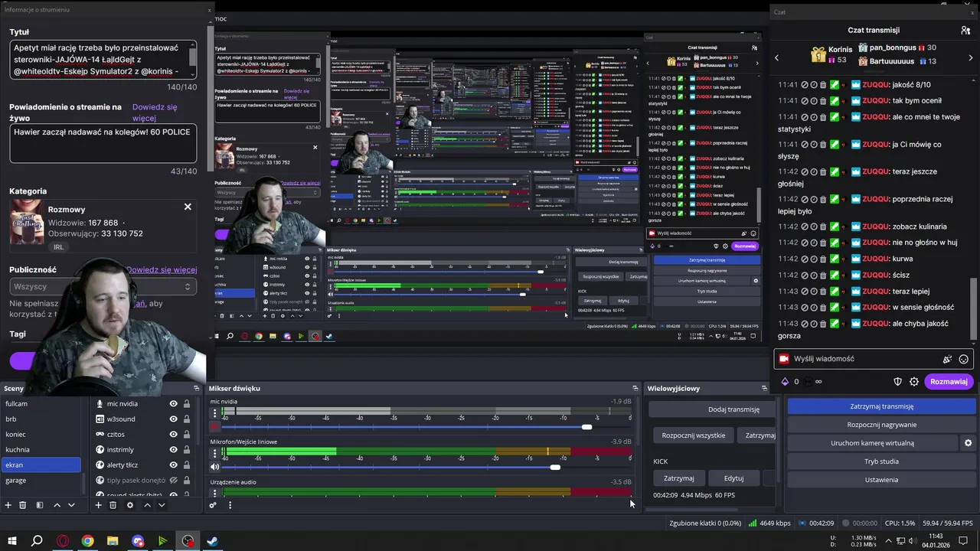Screen dimensions: 980x551
Task: Move source down with sources down arrow
Action: [x=162, y=505]
